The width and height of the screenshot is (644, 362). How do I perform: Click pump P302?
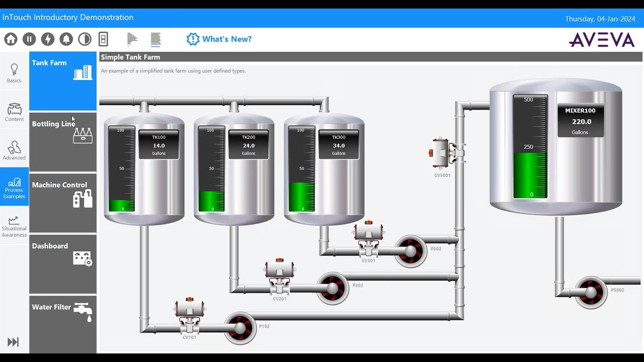coord(411,251)
